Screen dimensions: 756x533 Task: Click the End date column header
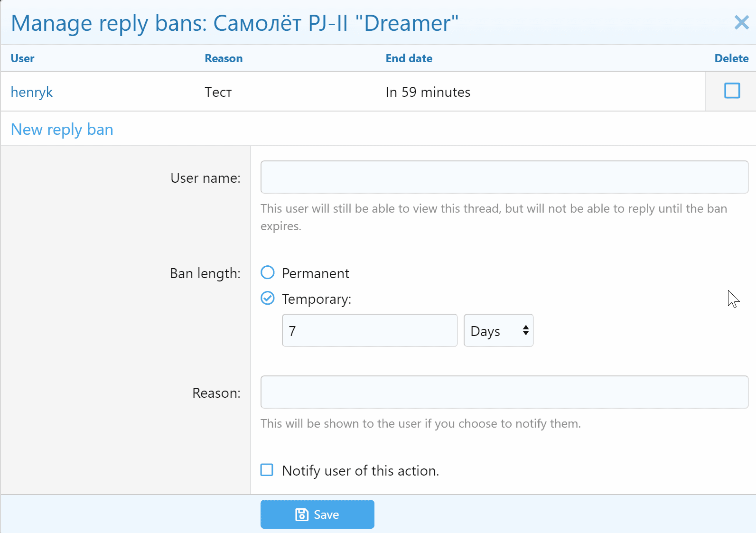coord(409,58)
